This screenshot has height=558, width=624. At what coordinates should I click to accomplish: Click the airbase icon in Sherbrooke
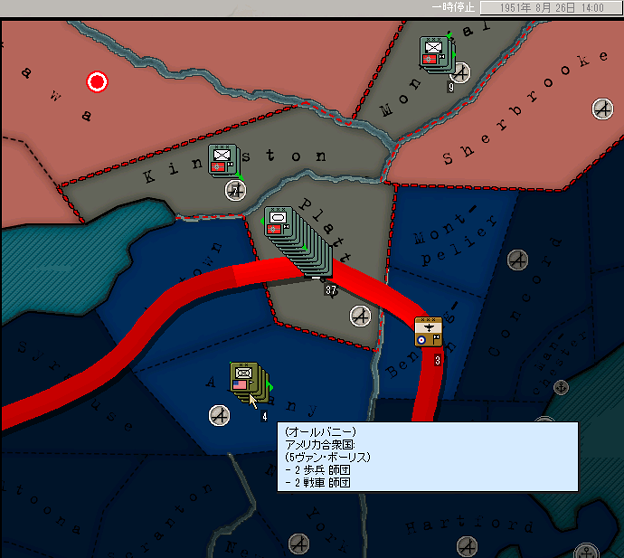tap(603, 109)
